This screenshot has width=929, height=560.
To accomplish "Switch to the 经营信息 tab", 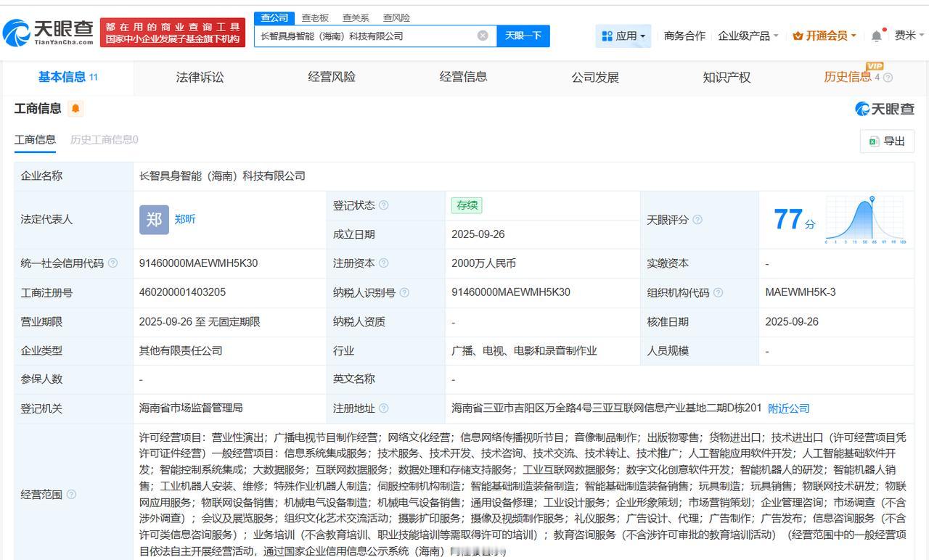I will pos(463,77).
